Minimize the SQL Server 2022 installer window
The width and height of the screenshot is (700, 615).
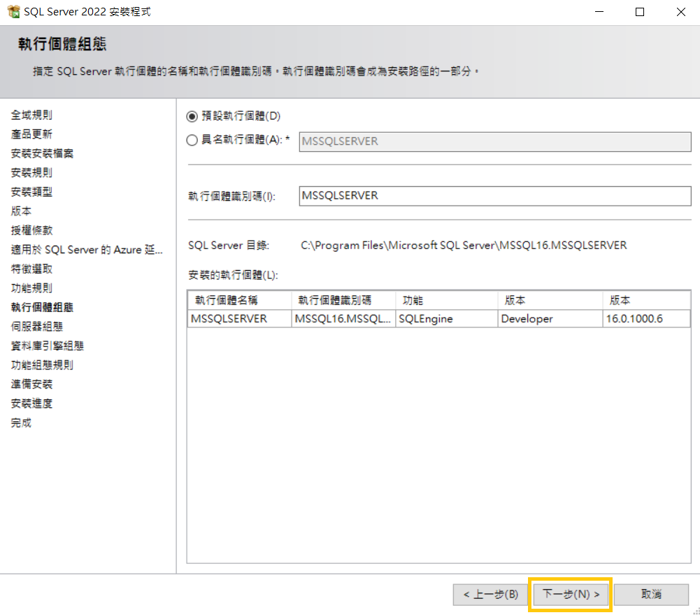pos(599,12)
